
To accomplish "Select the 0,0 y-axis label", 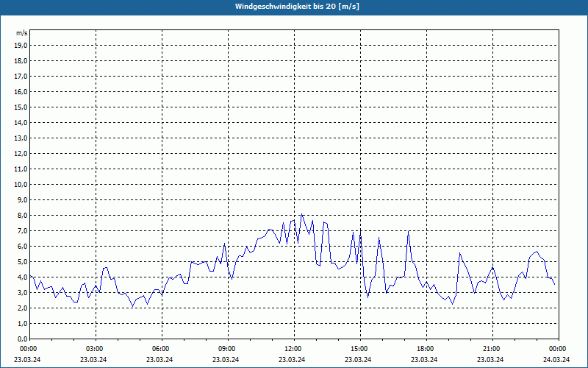I will [x=23, y=339].
